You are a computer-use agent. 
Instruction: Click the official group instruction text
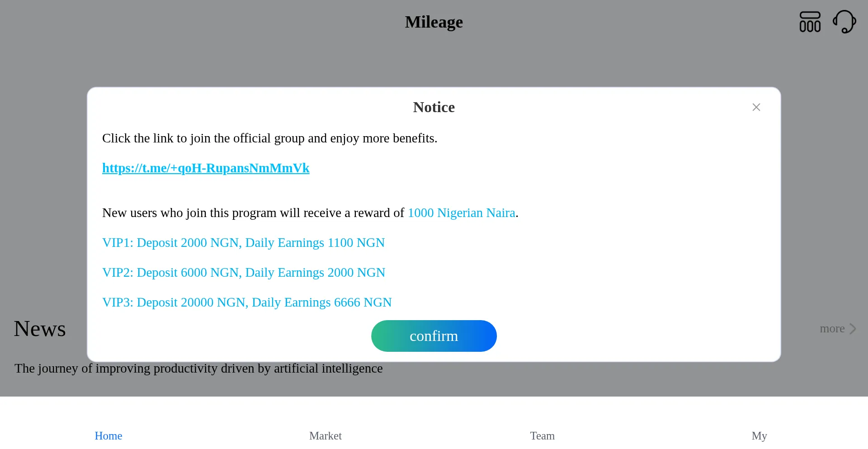[269, 138]
